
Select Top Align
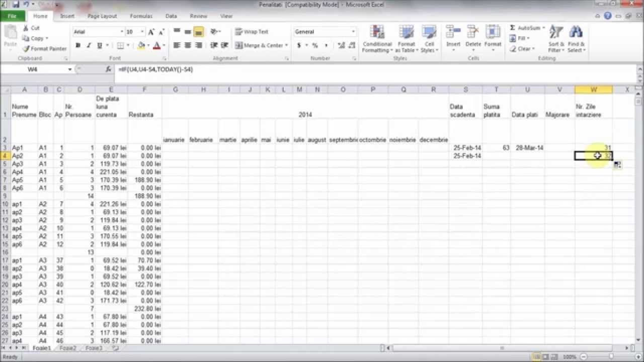click(177, 32)
